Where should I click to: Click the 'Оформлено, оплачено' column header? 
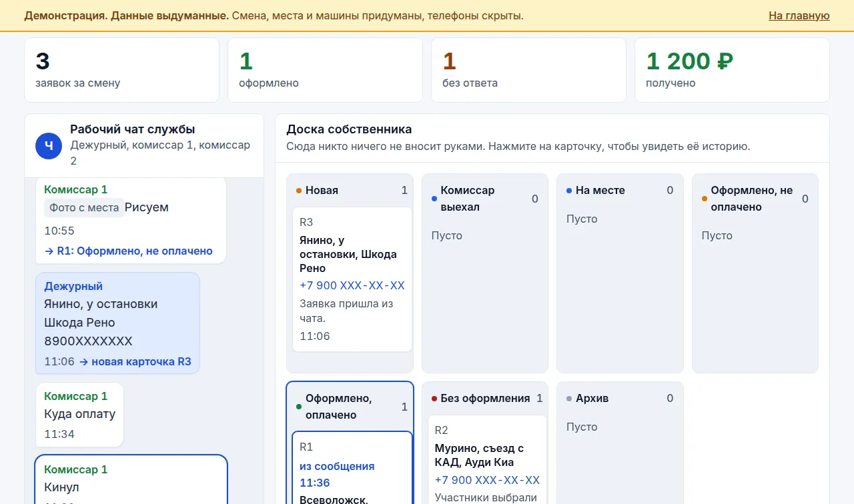click(x=352, y=407)
